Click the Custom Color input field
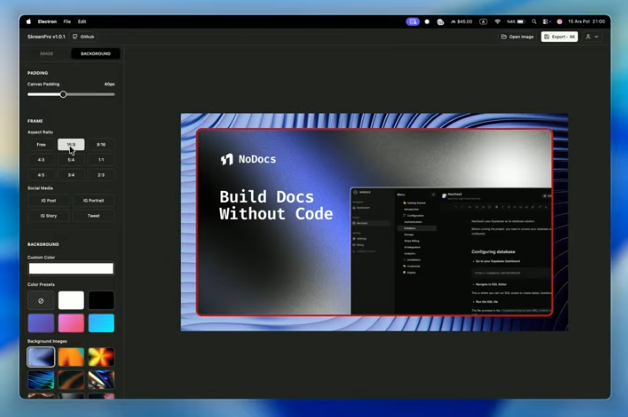Screen dimensions: 628x417 71,268
